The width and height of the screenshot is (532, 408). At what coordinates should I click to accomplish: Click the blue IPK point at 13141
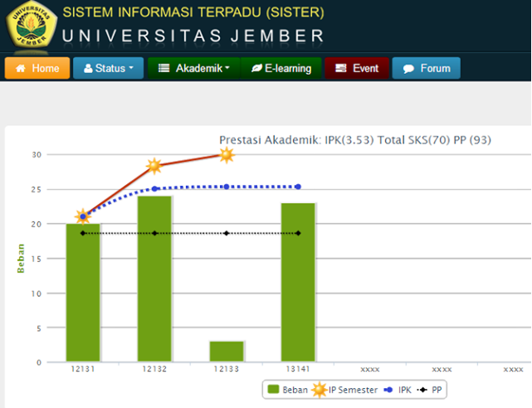click(x=298, y=187)
